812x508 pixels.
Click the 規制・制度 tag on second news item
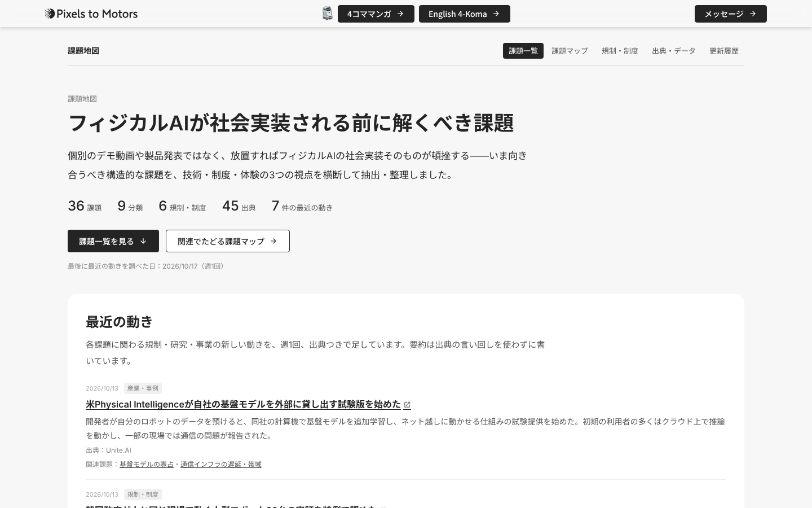pyautogui.click(x=143, y=494)
